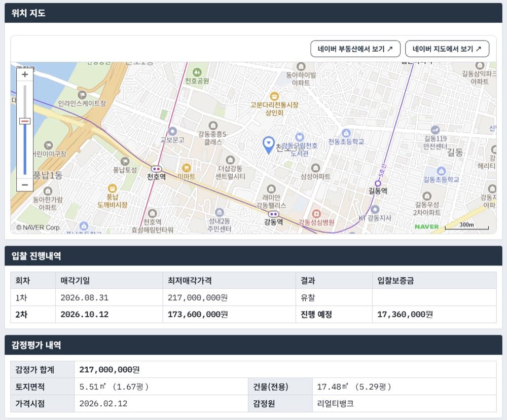This screenshot has width=507, height=420.
Task: Click the 토지면적 label
Action: [30, 387]
